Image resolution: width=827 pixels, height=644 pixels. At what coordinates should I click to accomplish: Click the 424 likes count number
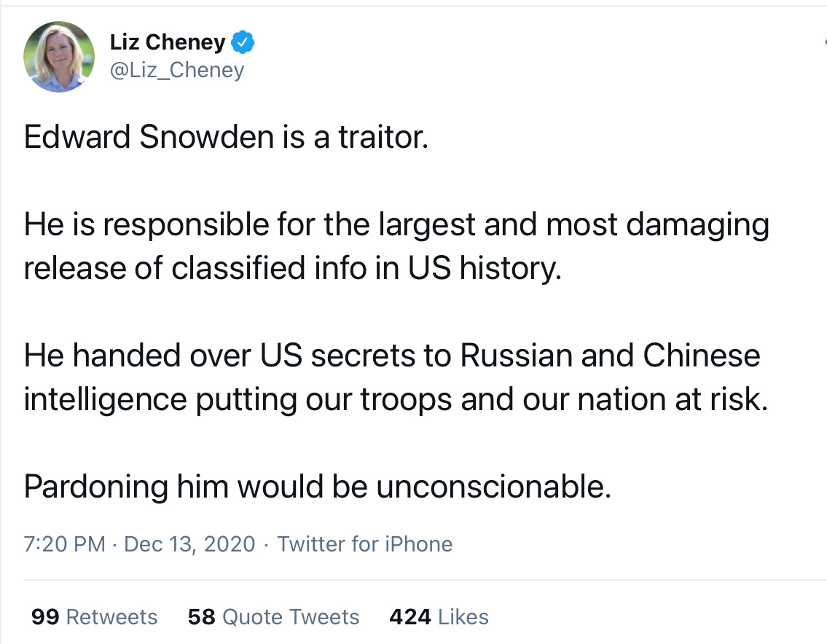coord(410,617)
